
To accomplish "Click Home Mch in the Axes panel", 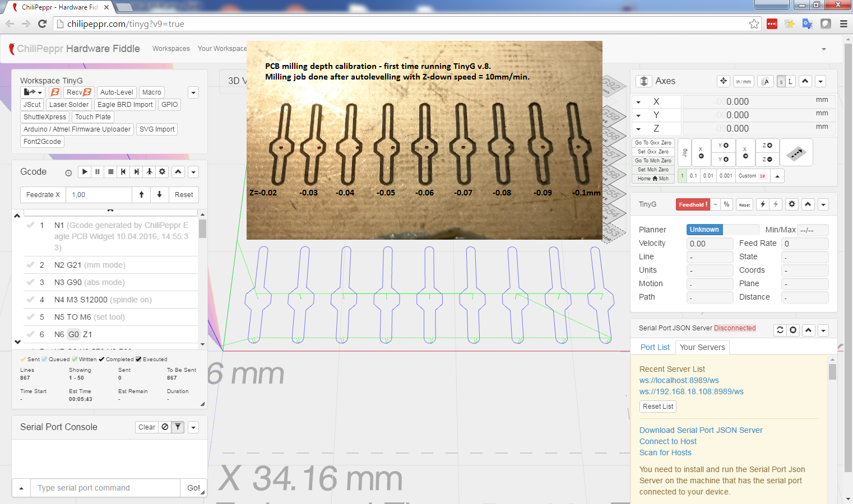I will 653,179.
